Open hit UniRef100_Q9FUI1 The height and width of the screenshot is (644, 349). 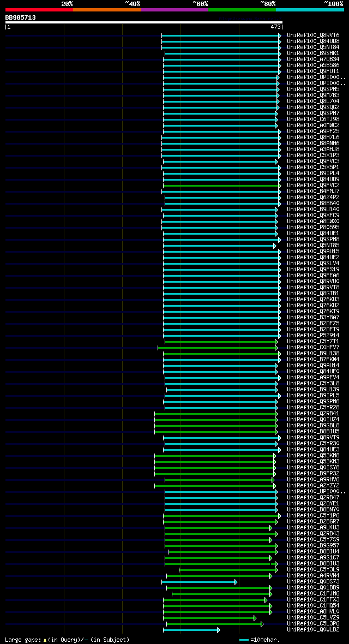point(313,71)
